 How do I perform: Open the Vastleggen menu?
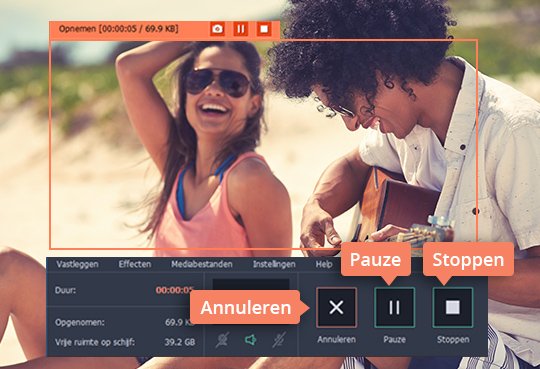click(77, 264)
